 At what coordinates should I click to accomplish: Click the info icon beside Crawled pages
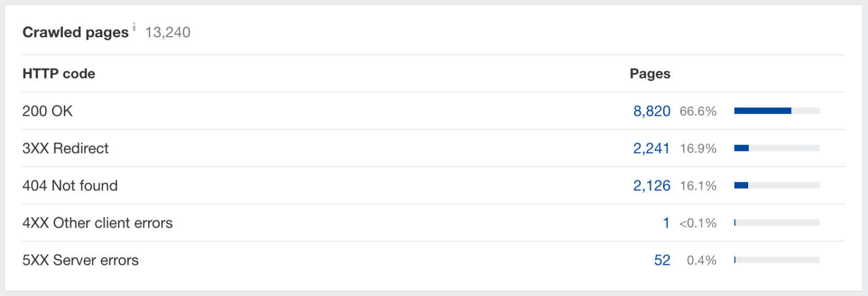pyautogui.click(x=134, y=28)
